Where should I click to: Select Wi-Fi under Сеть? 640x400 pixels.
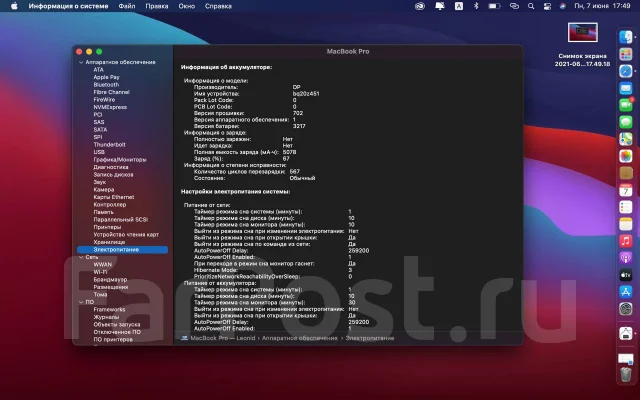100,272
